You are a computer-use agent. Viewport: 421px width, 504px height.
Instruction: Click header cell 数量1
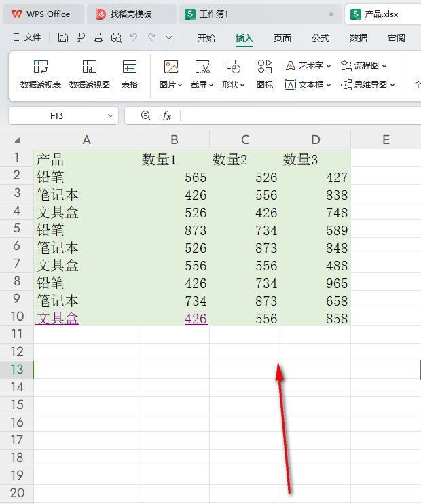pyautogui.click(x=175, y=158)
